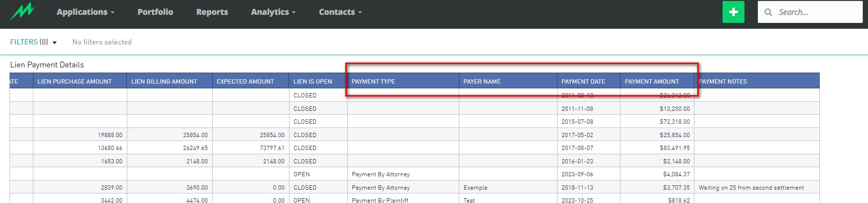Click the Payment Date column header

[583, 82]
